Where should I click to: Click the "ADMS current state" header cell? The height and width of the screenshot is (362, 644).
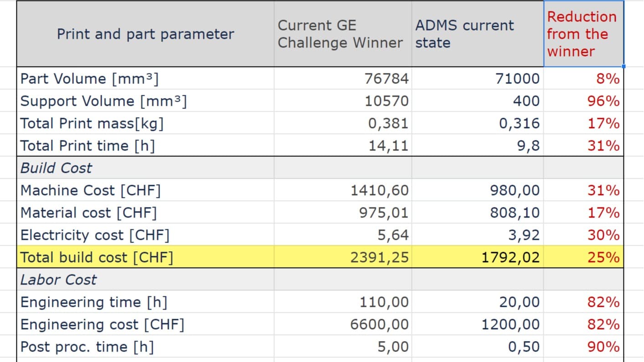(x=477, y=34)
